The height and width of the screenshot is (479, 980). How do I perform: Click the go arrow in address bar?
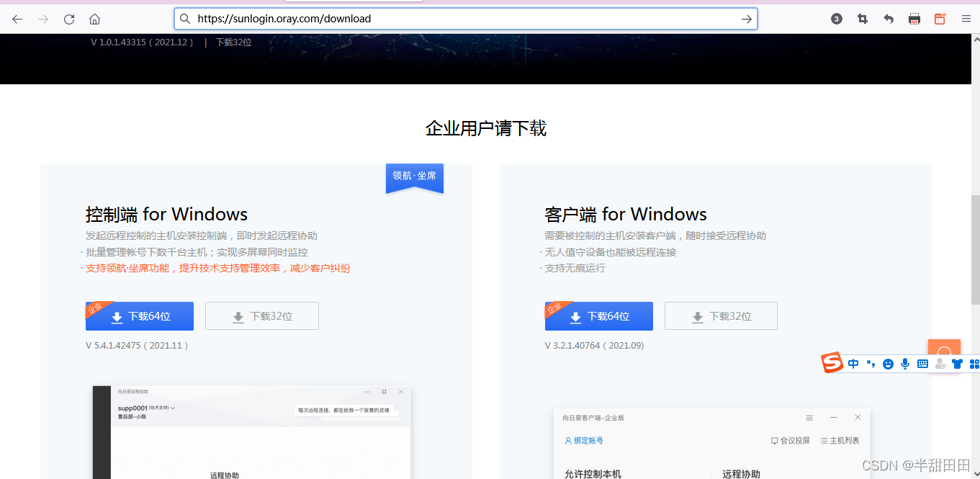747,19
